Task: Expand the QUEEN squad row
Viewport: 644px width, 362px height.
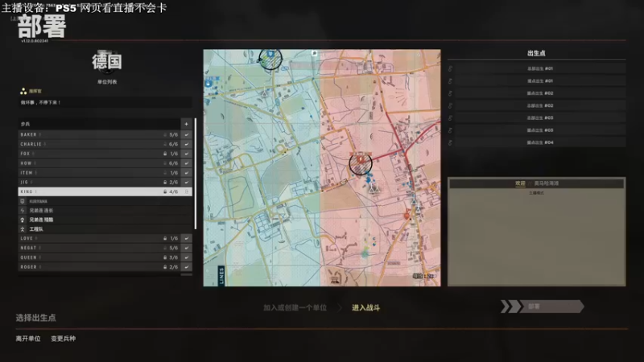Action: (x=99, y=257)
